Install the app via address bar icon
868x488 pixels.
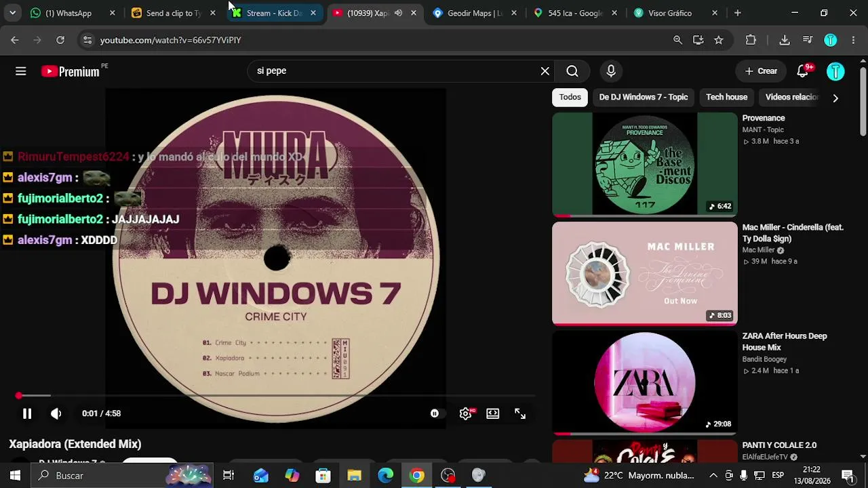click(698, 40)
